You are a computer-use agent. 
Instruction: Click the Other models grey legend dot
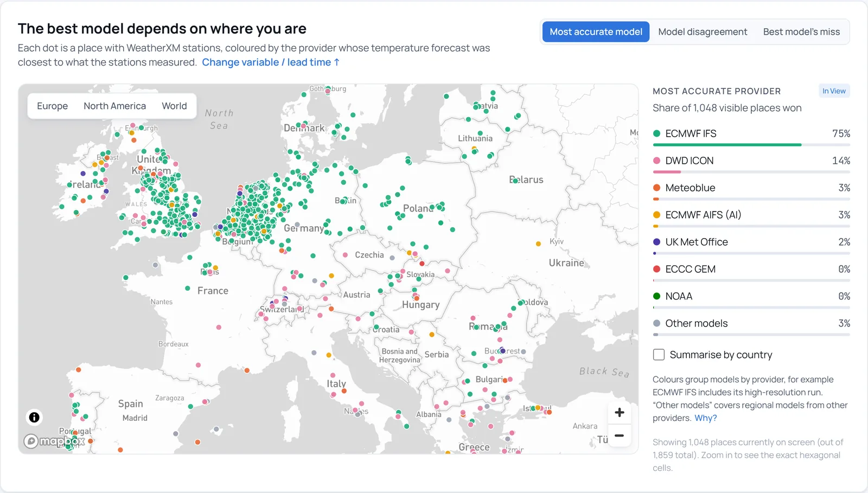click(656, 323)
